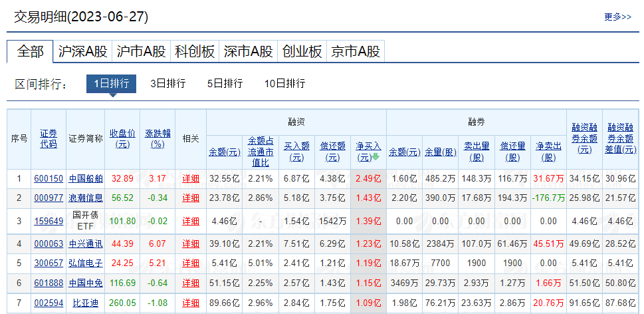
Task: Open stock code 600150
Action: point(49,179)
